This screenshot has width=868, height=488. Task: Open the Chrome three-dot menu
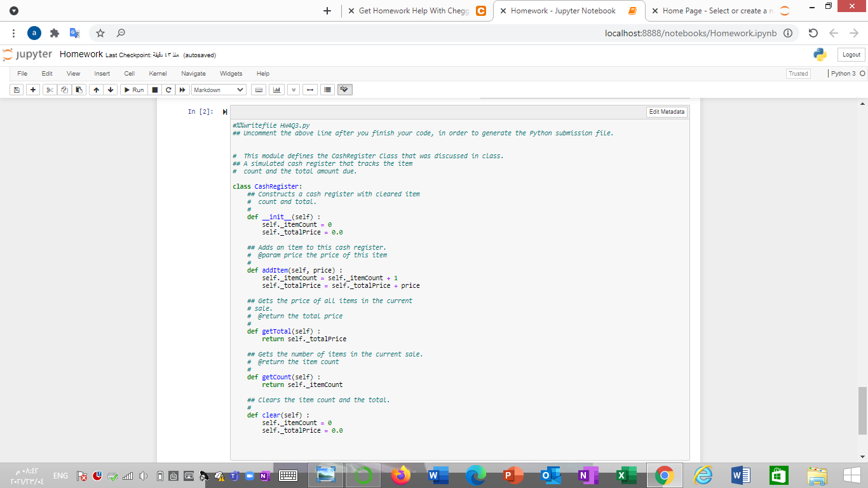[x=14, y=33]
